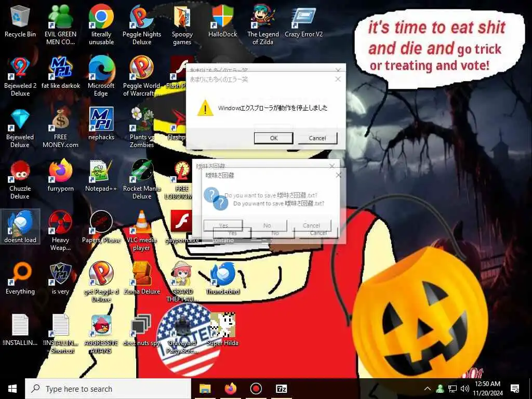The height and width of the screenshot is (399, 532).
Task: Launch Graveyard Party Scre... shortcut
Action: 182,334
